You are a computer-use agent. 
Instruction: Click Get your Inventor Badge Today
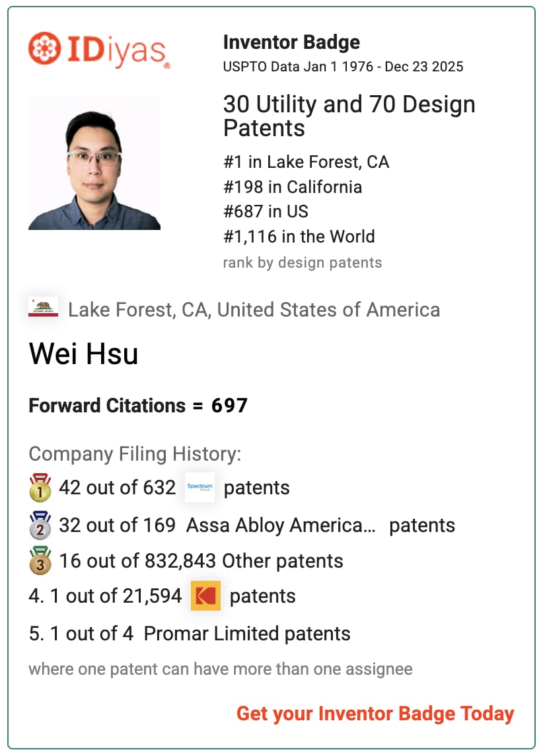375,714
